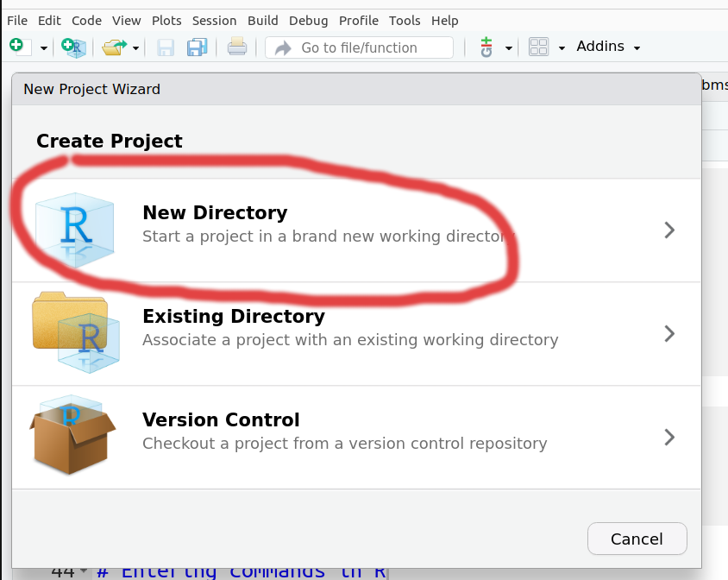Viewport: 728px width, 580px height.
Task: Click the Create Project R-cube toolbar icon
Action: click(x=73, y=47)
